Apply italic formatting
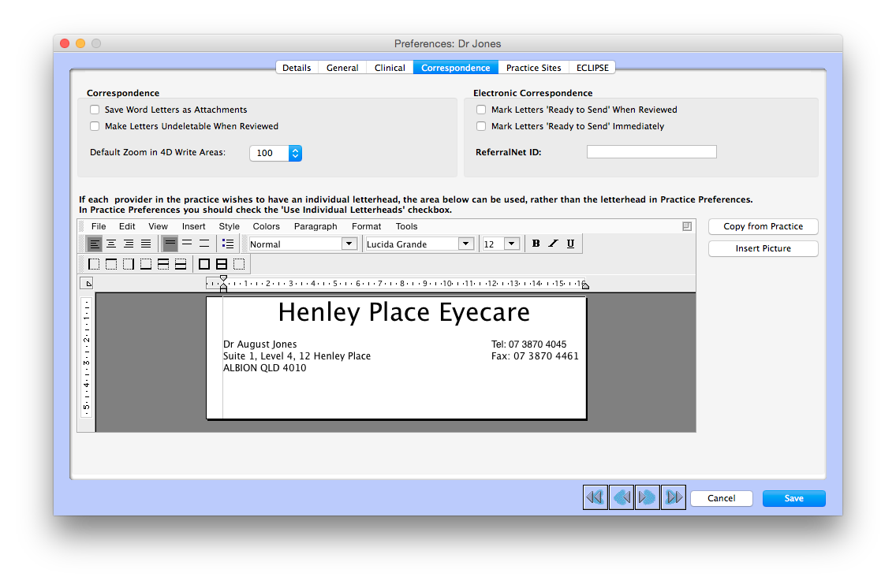 tap(553, 244)
